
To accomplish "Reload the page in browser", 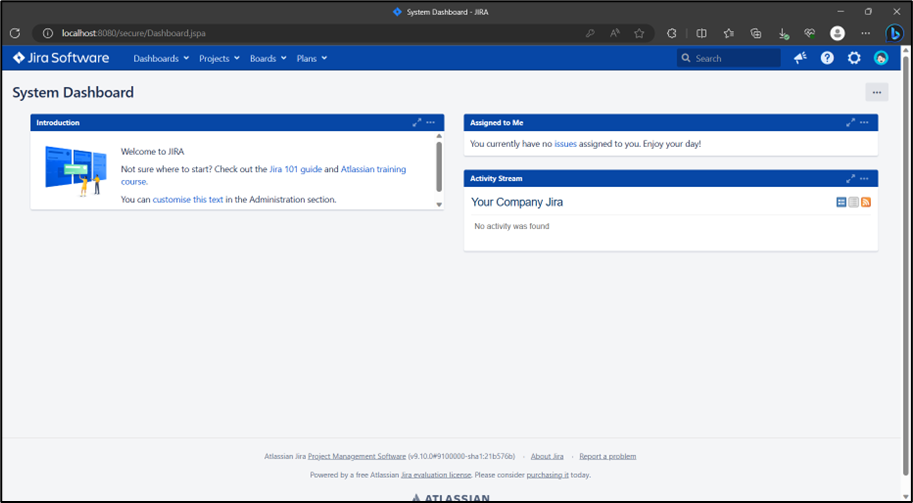I will (x=15, y=33).
